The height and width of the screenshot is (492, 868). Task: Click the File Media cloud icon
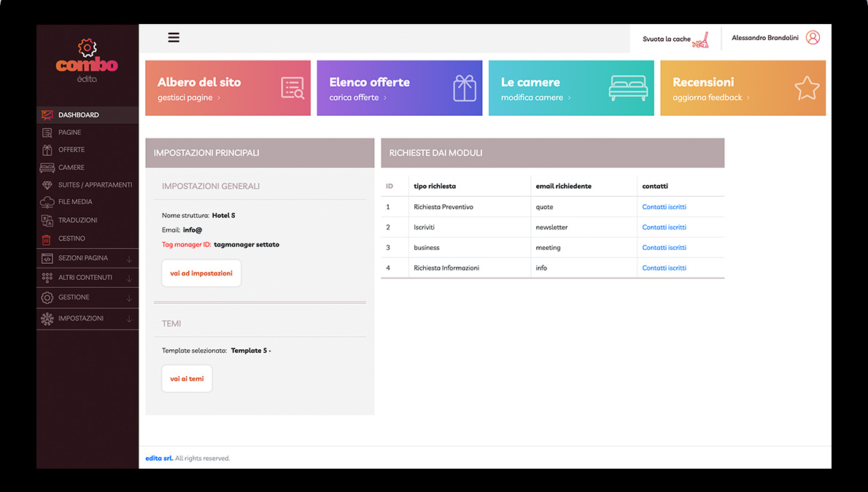(x=47, y=202)
